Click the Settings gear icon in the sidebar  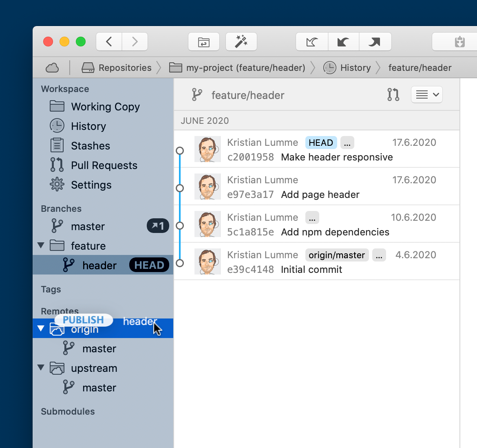click(57, 184)
